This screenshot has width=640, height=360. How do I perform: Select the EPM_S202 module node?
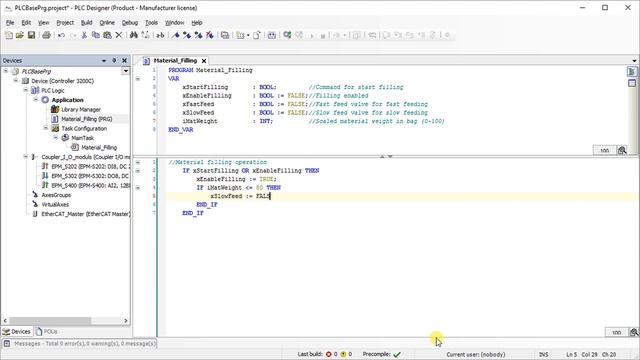[x=90, y=167]
